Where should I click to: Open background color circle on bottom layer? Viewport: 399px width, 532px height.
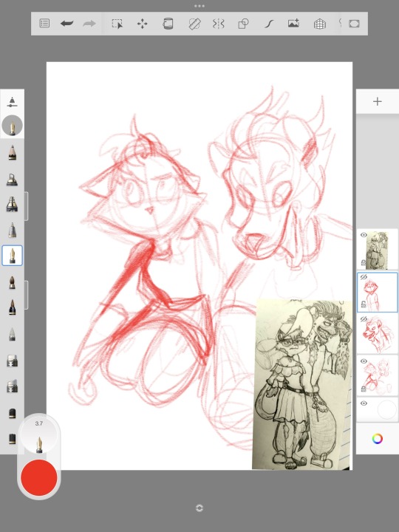pos(386,410)
